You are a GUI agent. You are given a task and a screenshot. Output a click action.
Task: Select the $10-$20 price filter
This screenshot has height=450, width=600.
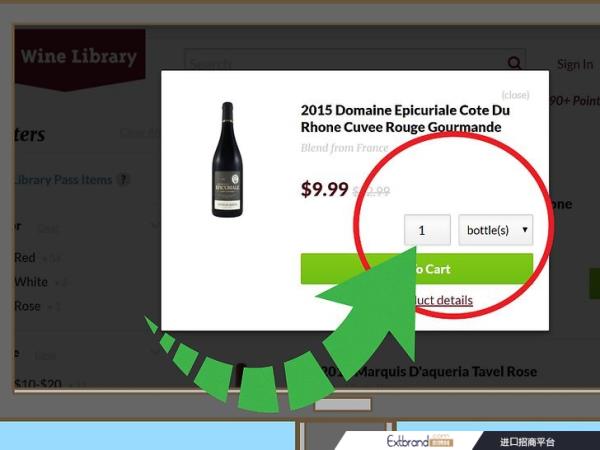click(38, 384)
